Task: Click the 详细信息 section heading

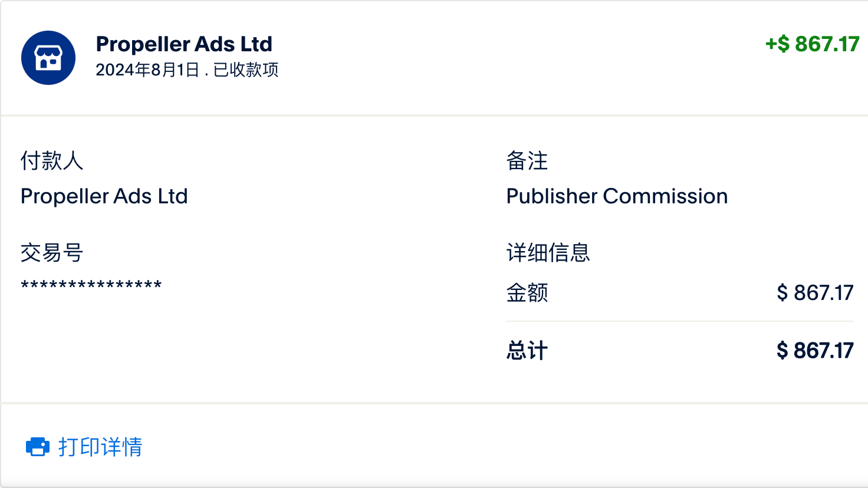Action: tap(548, 253)
